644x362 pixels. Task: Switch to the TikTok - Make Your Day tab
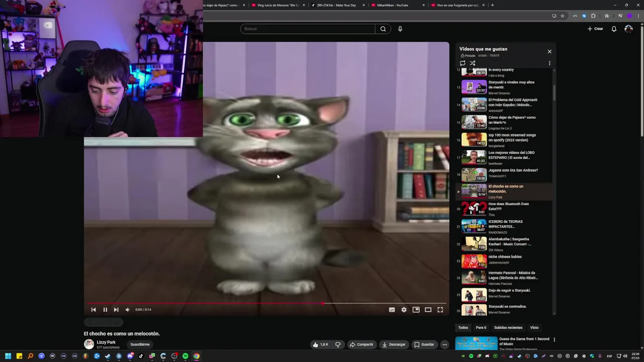(x=336, y=5)
